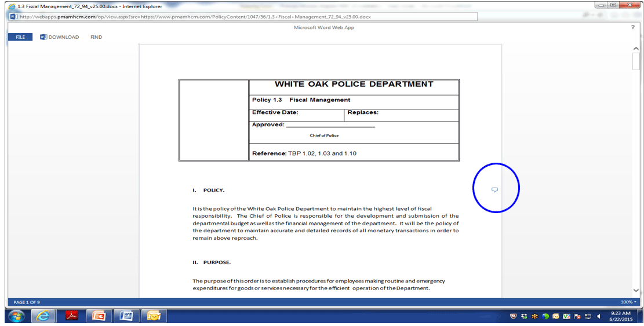Launch Adobe Acrobat from the taskbar
The image size is (644, 326).
pyautogui.click(x=71, y=316)
